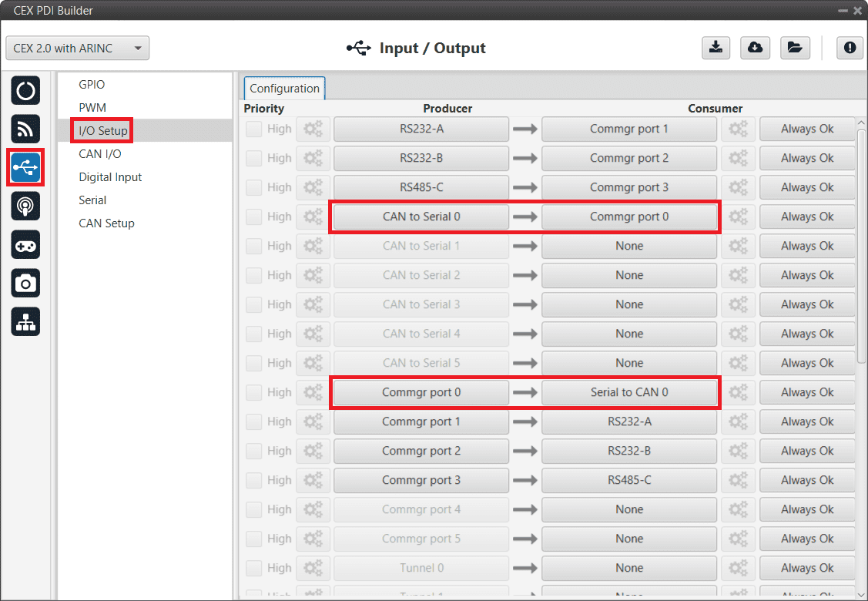
Task: Open the network hierarchy sidebar icon
Action: pos(25,323)
